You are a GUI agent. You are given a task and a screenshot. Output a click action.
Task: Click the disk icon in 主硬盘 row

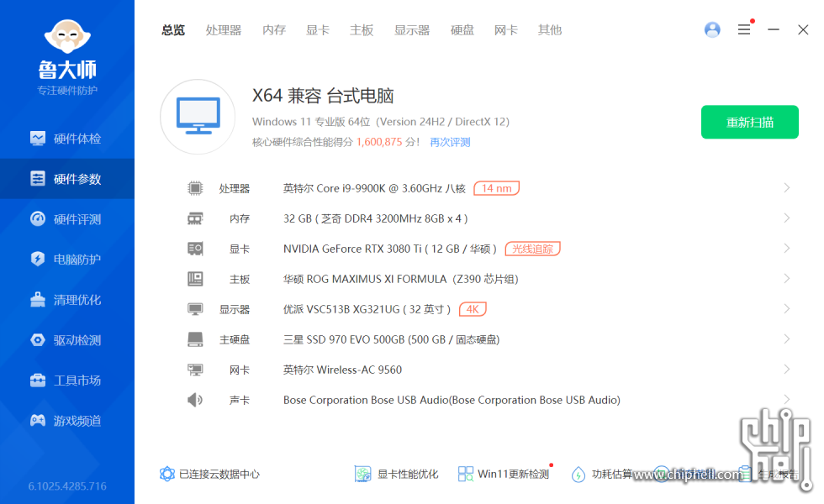click(195, 339)
